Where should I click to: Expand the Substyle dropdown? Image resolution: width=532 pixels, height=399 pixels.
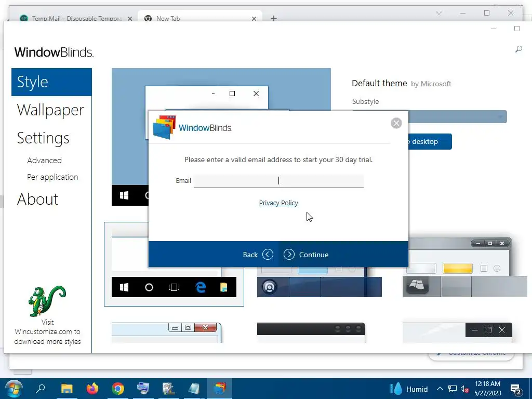430,117
